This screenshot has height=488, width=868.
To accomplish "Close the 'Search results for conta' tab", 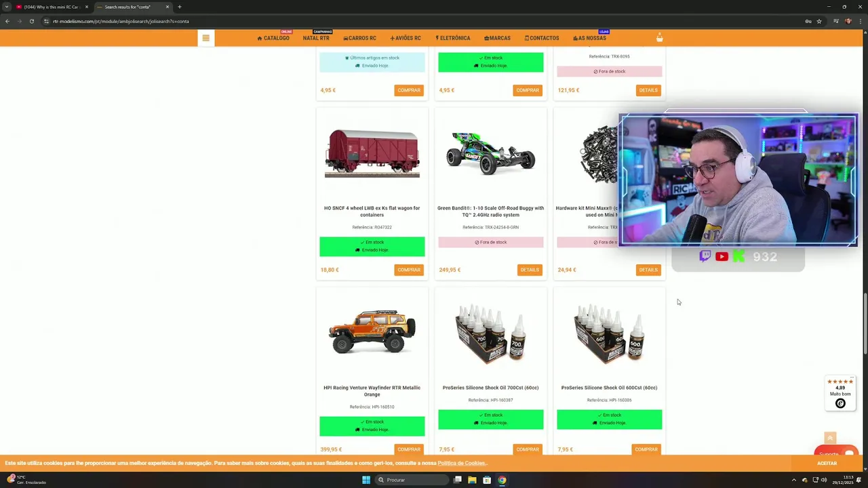I will 167,7.
